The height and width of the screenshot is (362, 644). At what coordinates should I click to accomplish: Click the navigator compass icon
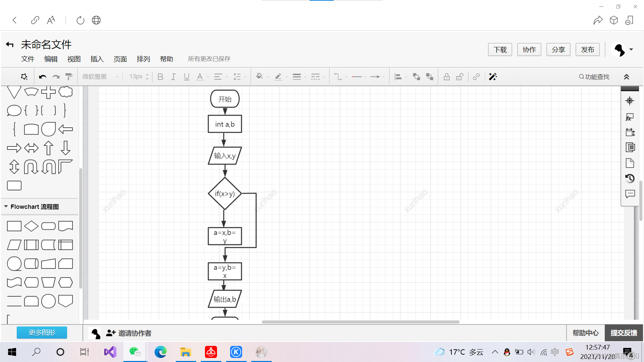click(630, 101)
